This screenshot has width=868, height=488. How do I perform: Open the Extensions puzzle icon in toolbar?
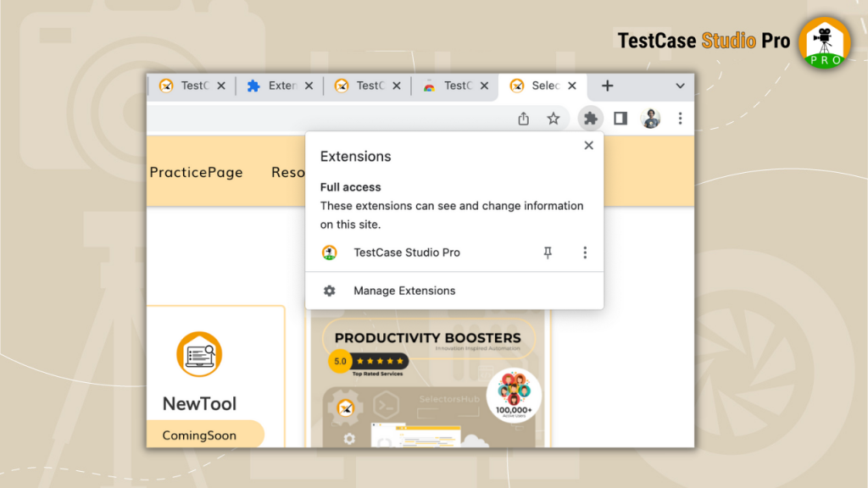[590, 119]
